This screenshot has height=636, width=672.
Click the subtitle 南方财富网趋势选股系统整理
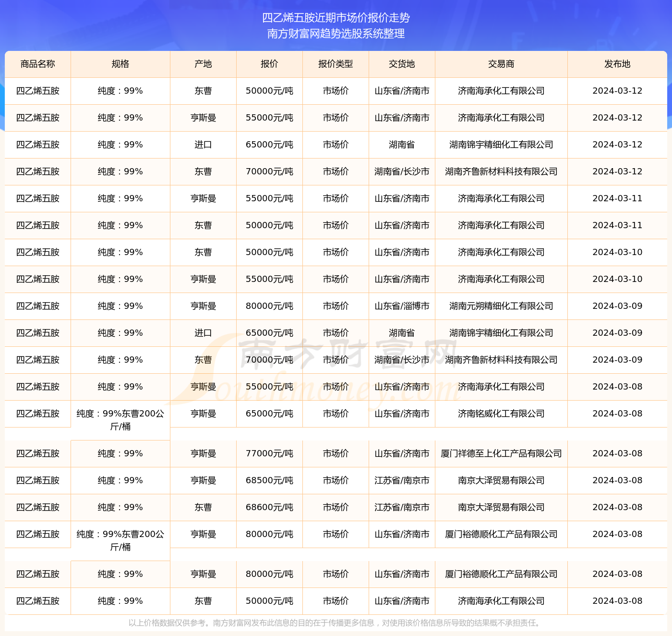coord(336,34)
